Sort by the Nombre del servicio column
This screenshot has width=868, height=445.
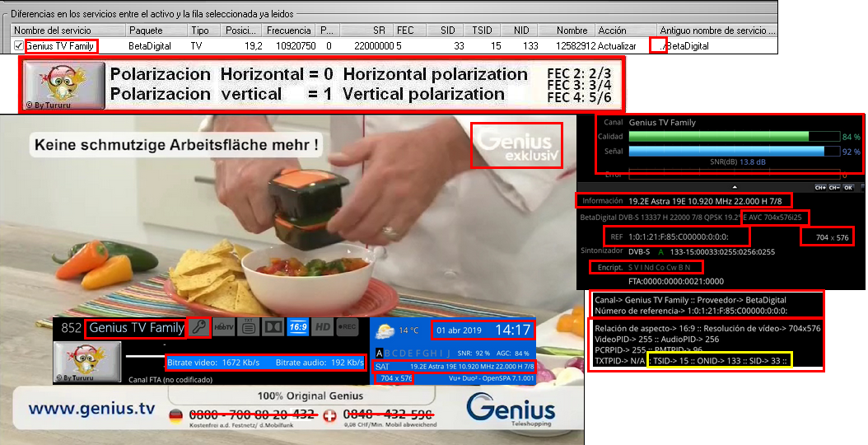[68, 30]
